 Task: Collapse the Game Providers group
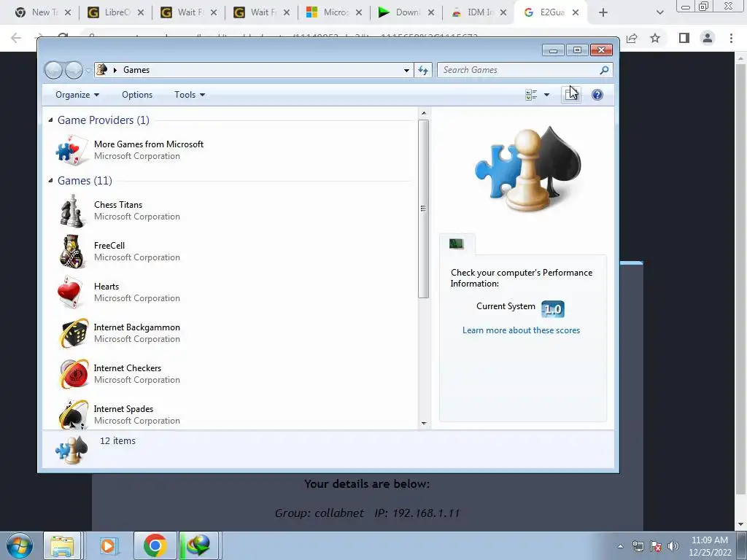coord(50,120)
